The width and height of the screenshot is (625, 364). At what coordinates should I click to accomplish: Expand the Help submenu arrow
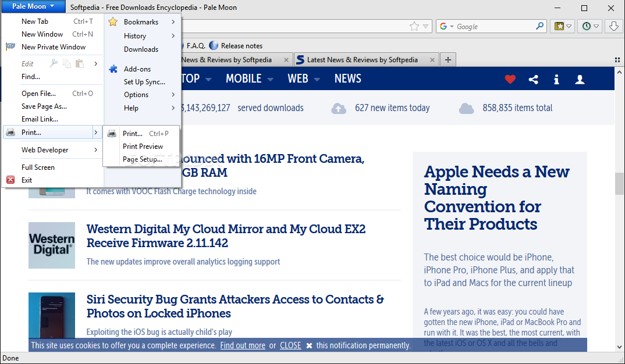[x=173, y=108]
